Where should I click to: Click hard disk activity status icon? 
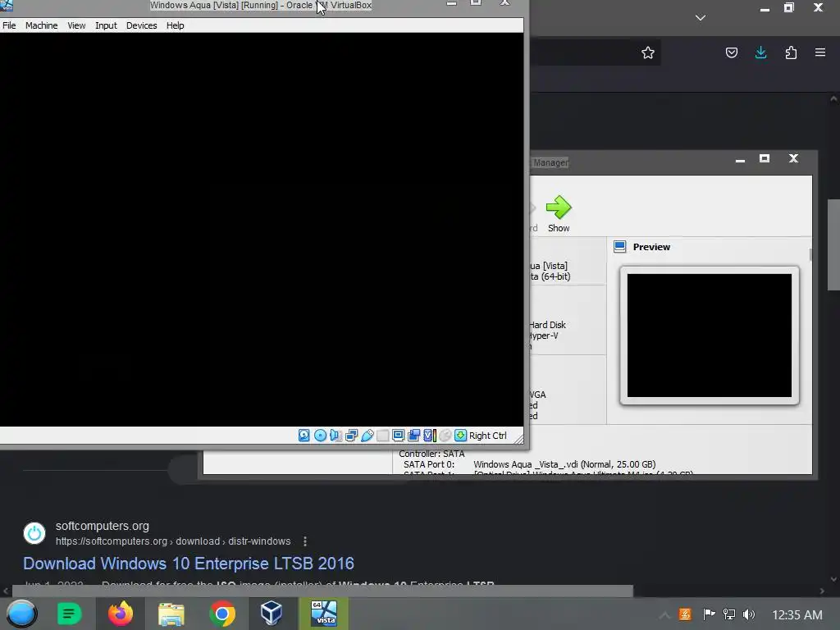[304, 436]
